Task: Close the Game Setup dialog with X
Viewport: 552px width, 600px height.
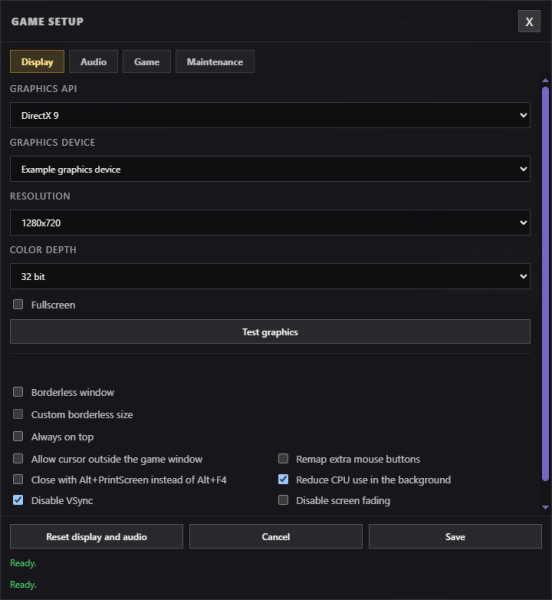Action: tap(529, 21)
